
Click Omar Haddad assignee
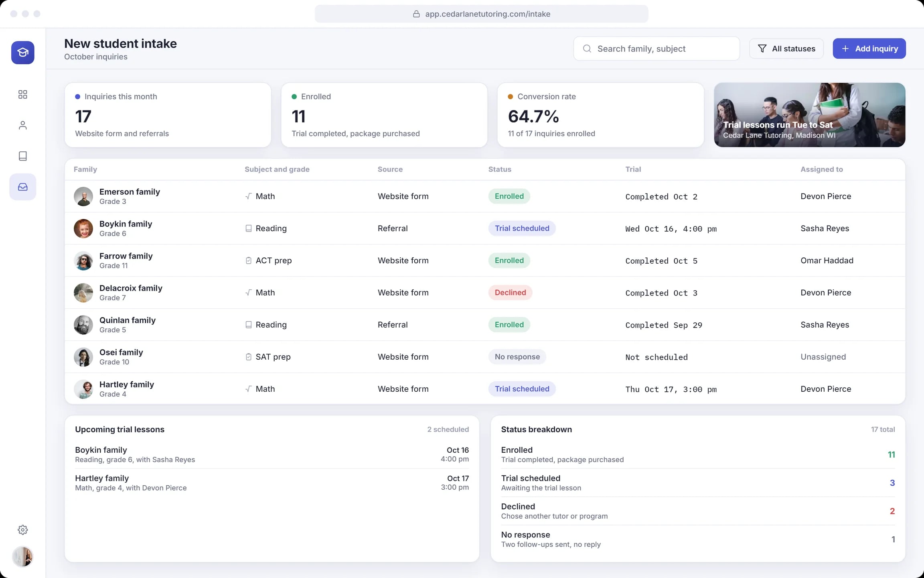pyautogui.click(x=827, y=261)
